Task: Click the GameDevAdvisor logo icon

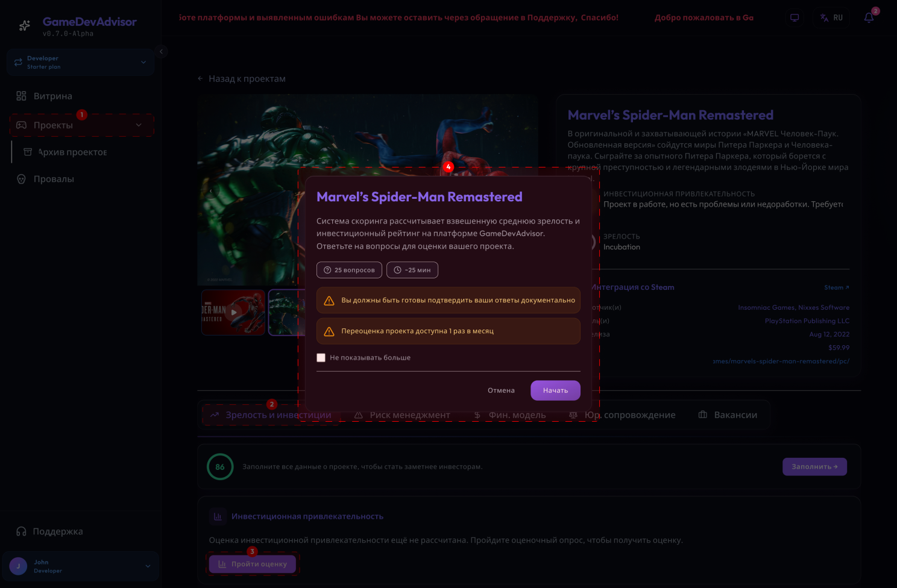Action: click(25, 25)
